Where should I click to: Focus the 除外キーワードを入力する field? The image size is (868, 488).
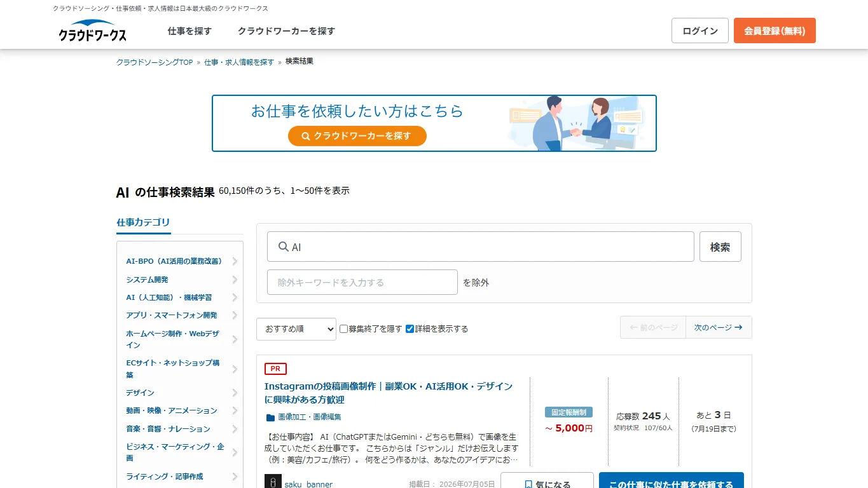pyautogui.click(x=362, y=282)
